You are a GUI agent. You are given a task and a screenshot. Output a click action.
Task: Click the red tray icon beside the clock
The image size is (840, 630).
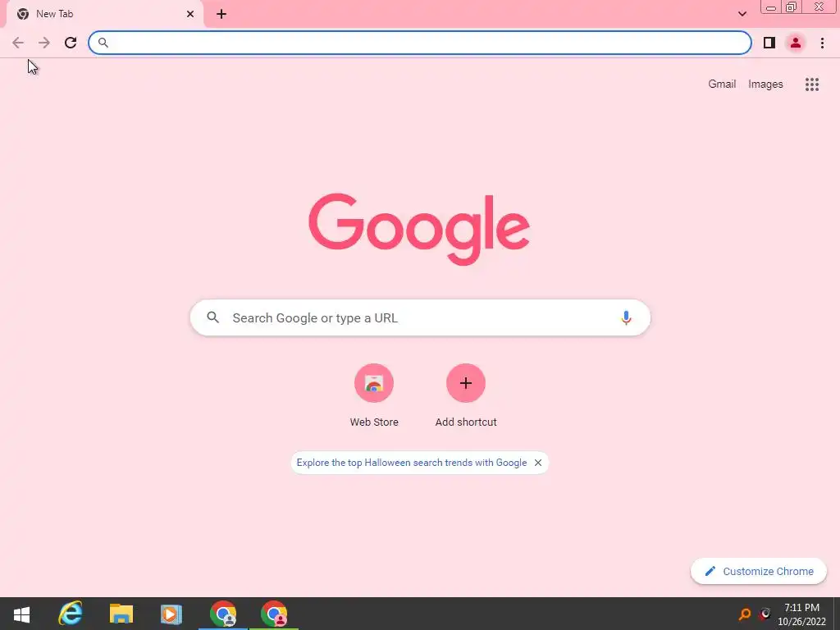[765, 614]
